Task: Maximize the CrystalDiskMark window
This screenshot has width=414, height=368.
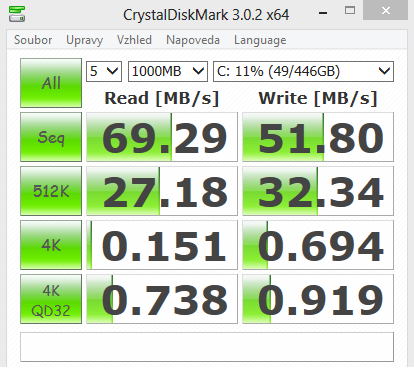Action: 350,11
